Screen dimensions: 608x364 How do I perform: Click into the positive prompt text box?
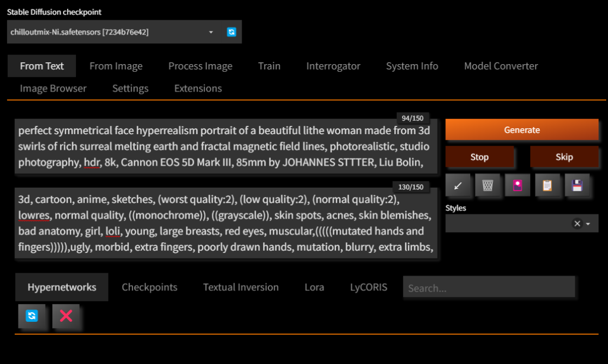tap(226, 146)
